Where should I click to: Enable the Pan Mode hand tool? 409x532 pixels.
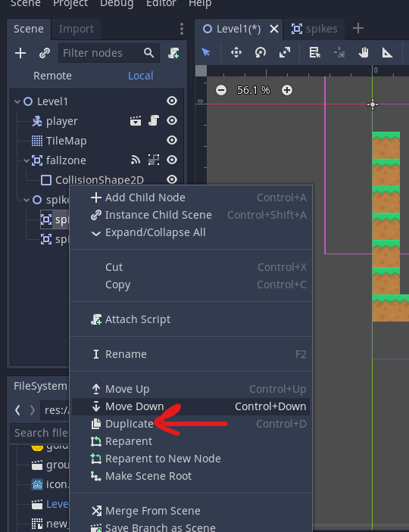tap(364, 52)
